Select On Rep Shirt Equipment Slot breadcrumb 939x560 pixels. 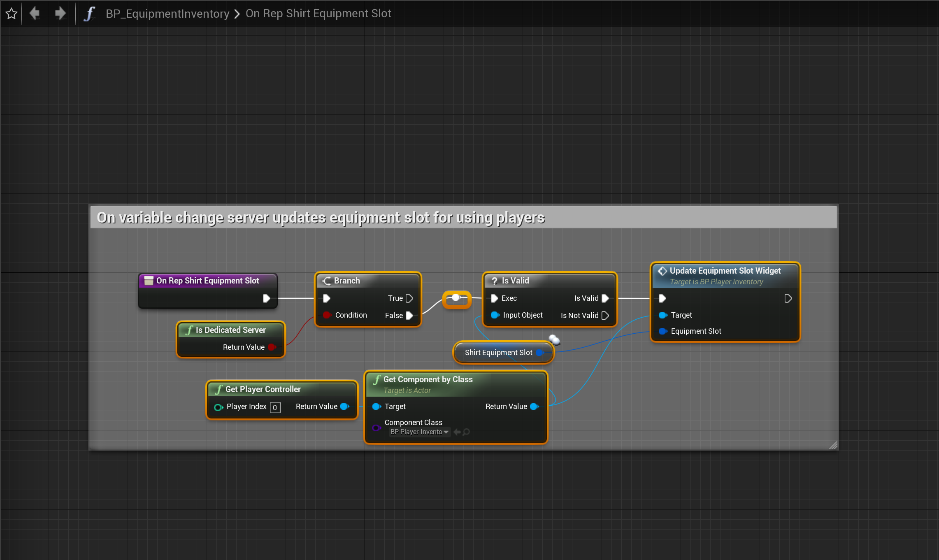(318, 14)
